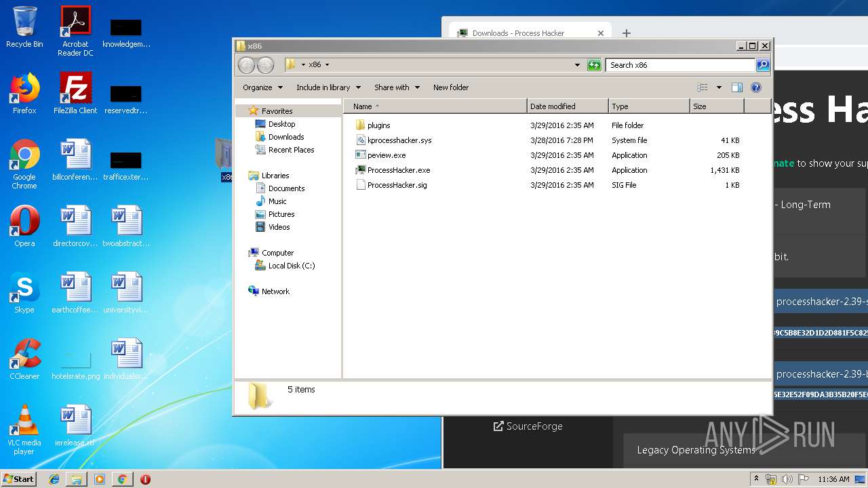Open Documents library
The image size is (868, 488).
286,188
